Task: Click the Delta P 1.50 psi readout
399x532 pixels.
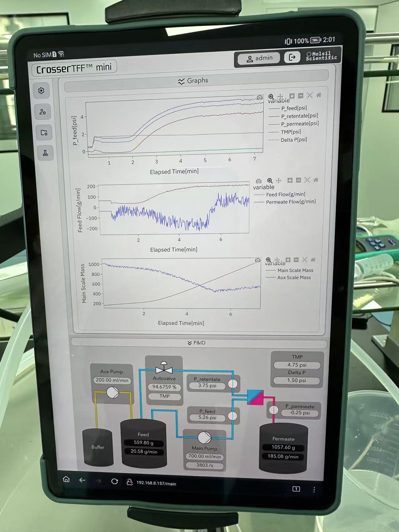Action: 297,380
